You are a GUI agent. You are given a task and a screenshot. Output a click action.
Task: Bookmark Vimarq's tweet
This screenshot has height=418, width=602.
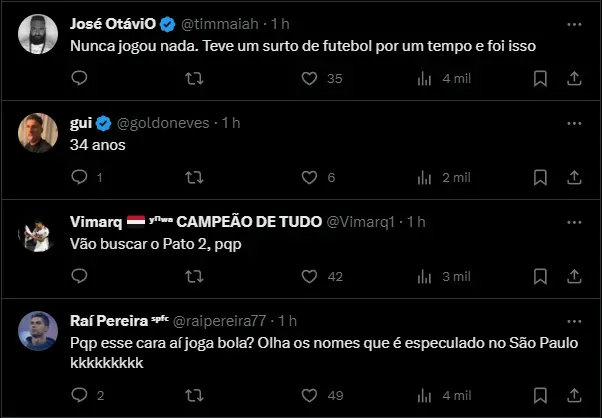click(540, 276)
